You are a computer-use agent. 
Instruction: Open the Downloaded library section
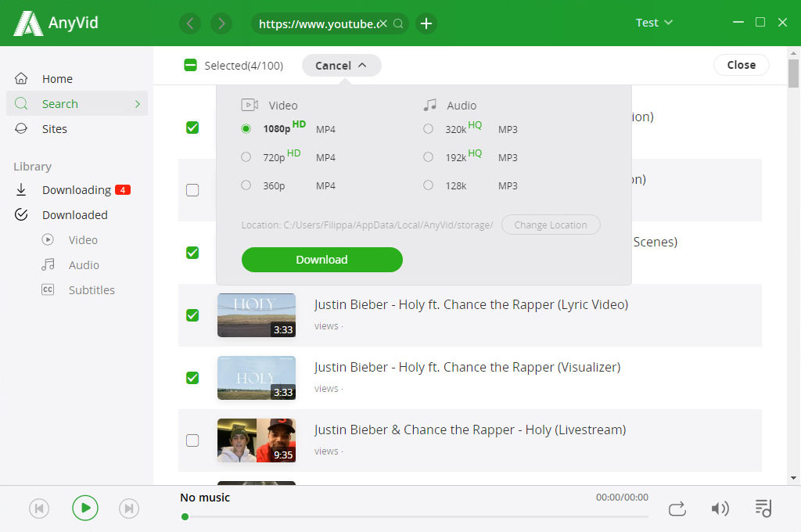click(x=77, y=214)
